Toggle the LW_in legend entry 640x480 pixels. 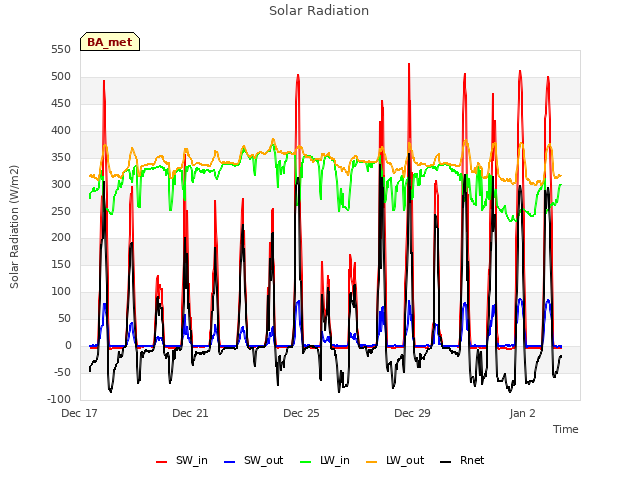325,461
